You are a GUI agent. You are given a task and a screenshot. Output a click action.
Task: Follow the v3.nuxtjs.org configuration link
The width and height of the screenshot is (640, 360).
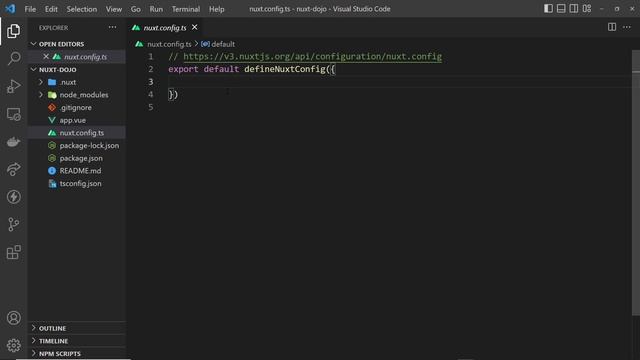[312, 56]
